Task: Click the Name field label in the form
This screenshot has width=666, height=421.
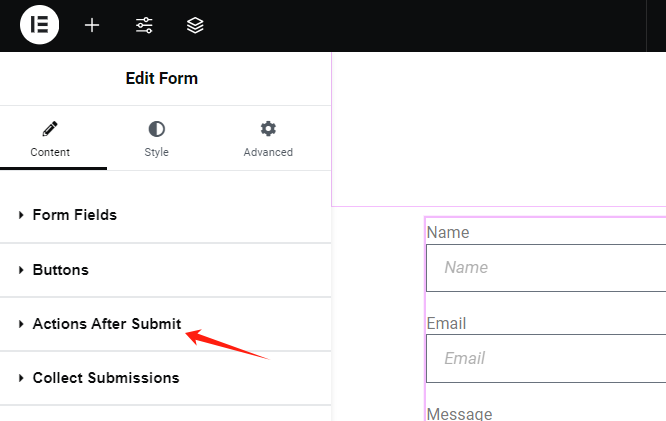Action: [x=448, y=233]
